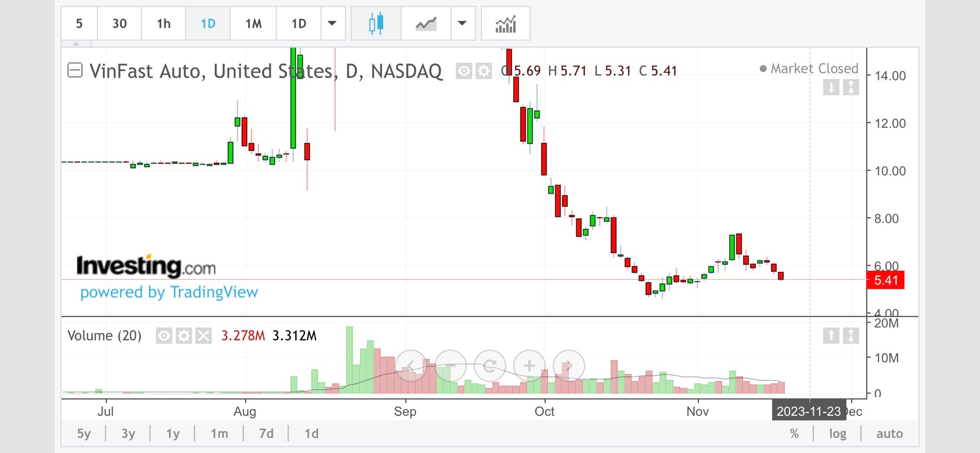Click the 1D interval beside the dropdown

point(299,23)
